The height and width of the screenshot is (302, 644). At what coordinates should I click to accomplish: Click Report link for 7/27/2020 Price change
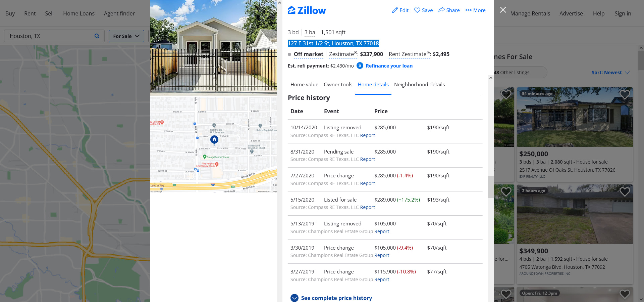(368, 183)
